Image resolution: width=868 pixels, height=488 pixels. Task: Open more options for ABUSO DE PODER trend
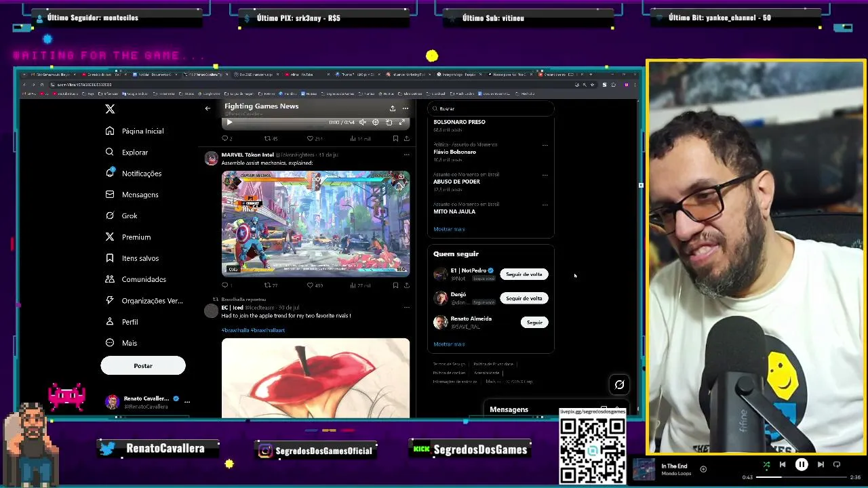tap(545, 175)
